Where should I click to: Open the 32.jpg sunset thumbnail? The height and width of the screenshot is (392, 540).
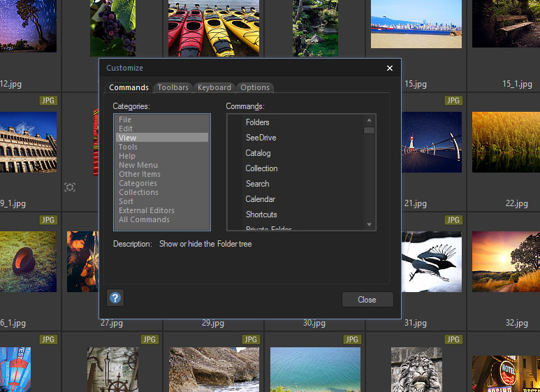coord(506,261)
